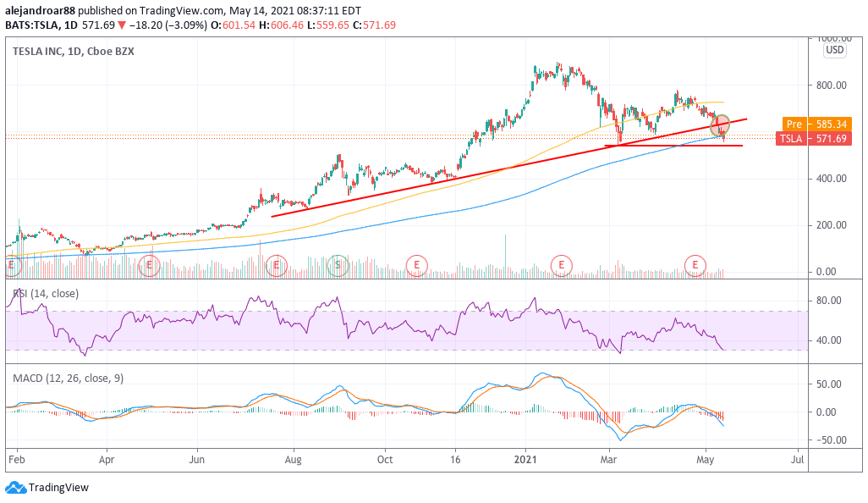Image resolution: width=868 pixels, height=503 pixels.
Task: Click the low value L:559.65
Action: (328, 25)
